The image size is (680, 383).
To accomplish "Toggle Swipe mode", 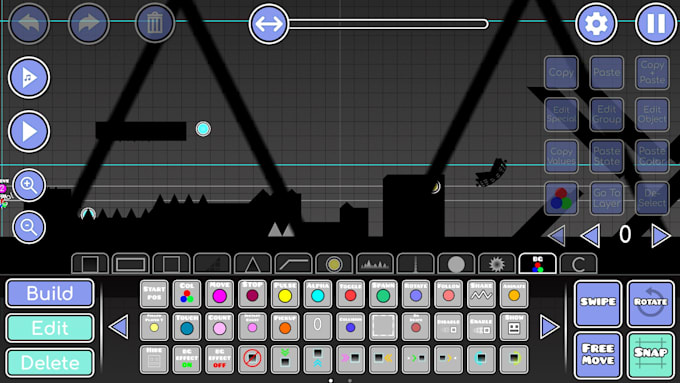I will pyautogui.click(x=598, y=303).
